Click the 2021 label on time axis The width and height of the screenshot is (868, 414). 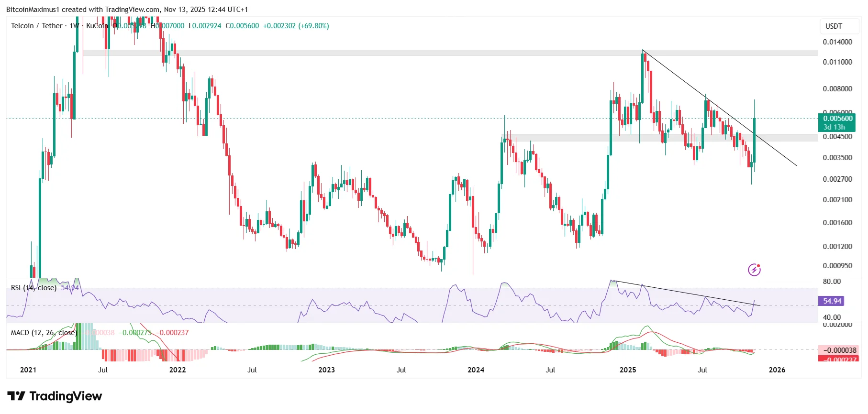(x=28, y=370)
